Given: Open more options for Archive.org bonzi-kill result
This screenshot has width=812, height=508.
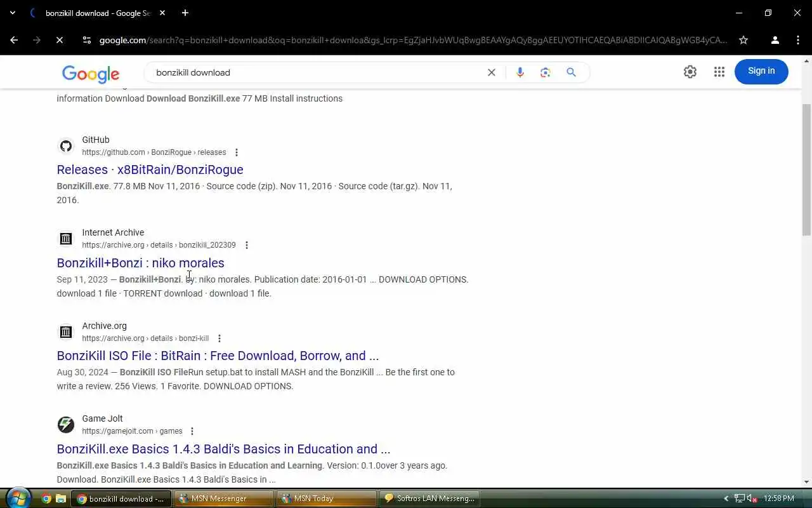Looking at the screenshot, I should click(x=219, y=338).
